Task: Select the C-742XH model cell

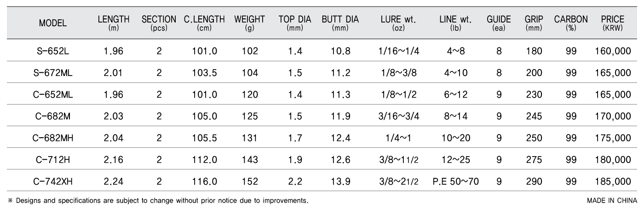Action: coord(53,181)
